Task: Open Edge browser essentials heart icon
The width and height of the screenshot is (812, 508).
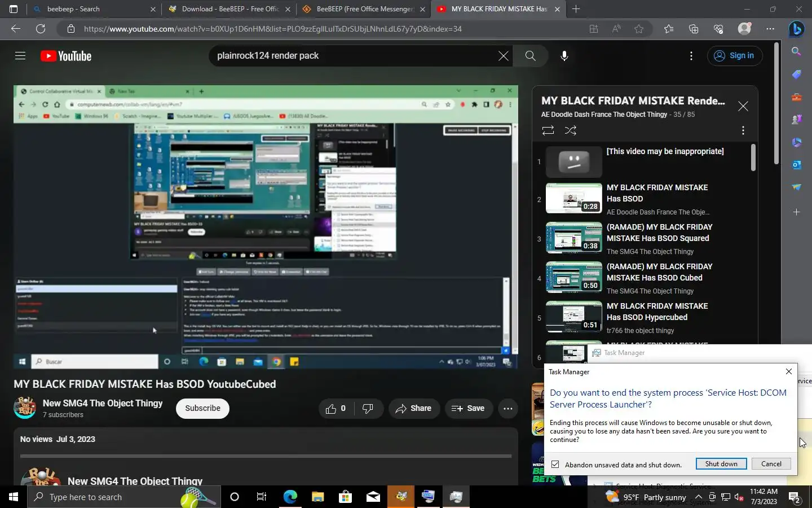Action: tap(718, 29)
